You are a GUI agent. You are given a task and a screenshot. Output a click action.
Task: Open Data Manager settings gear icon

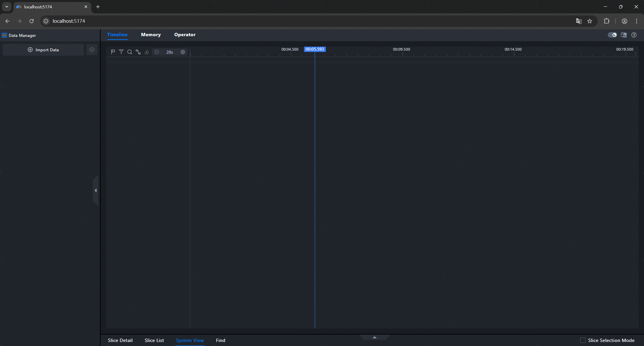click(92, 50)
